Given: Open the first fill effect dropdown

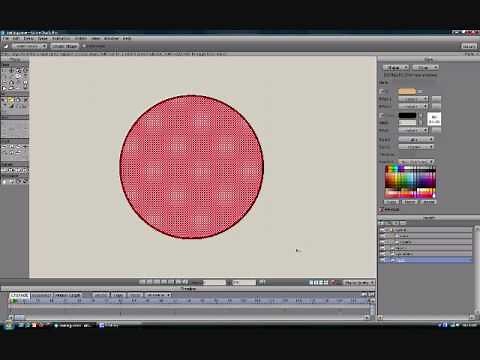Looking at the screenshot, I should point(413,99).
